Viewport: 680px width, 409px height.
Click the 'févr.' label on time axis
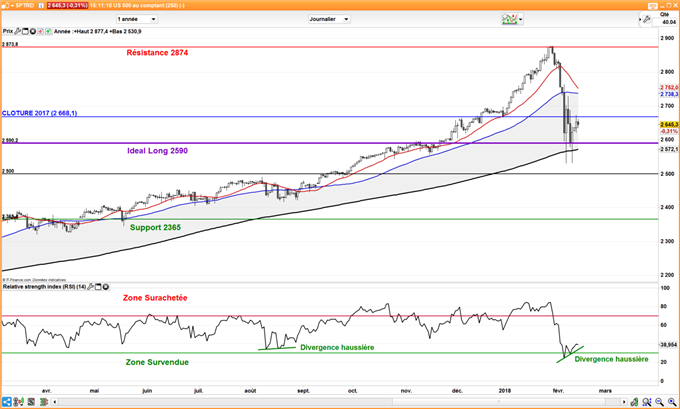pos(559,391)
